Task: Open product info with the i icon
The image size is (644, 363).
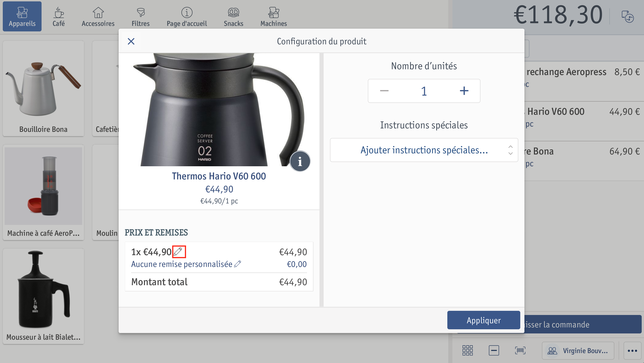Action: click(x=300, y=161)
